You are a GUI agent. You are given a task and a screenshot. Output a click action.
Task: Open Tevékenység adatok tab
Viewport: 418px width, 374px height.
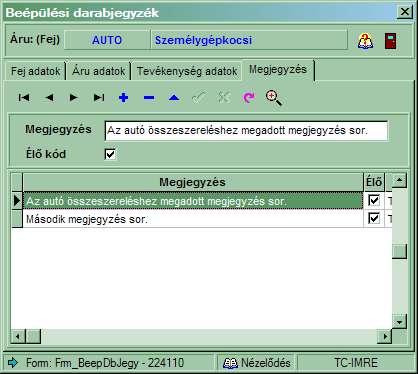[187, 71]
